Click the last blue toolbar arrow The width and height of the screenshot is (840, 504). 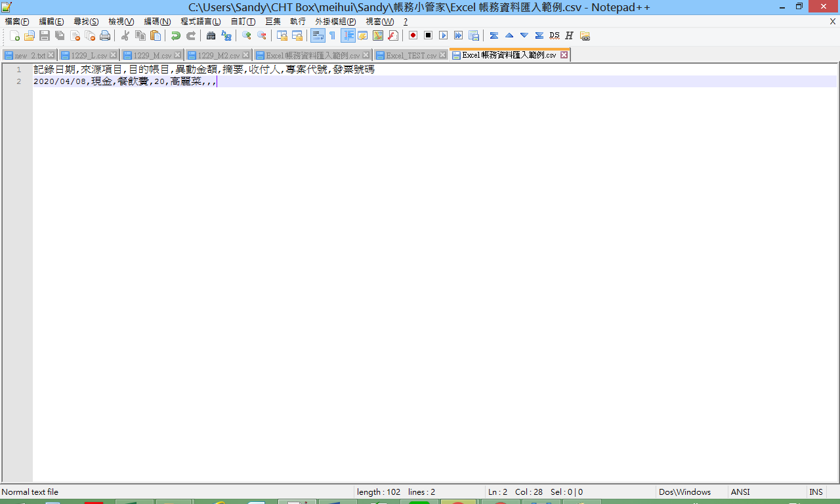point(539,35)
